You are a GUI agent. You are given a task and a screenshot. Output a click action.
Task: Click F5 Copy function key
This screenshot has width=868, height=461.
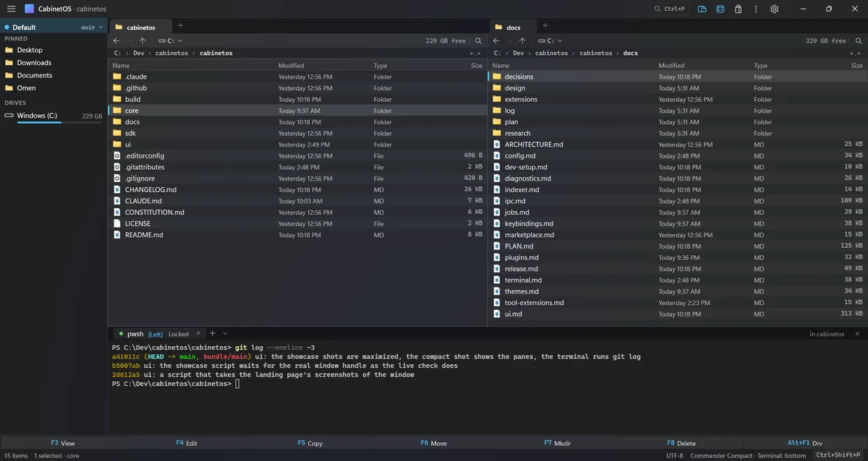click(x=310, y=443)
